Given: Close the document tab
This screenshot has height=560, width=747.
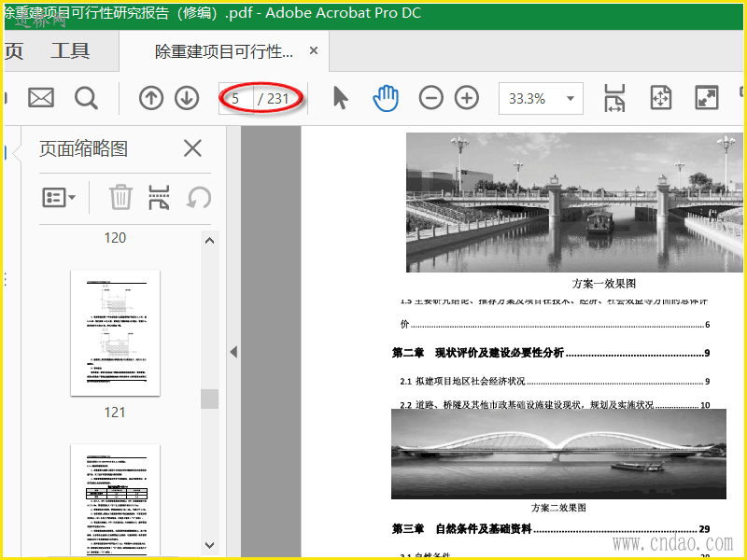Looking at the screenshot, I should tap(314, 50).
